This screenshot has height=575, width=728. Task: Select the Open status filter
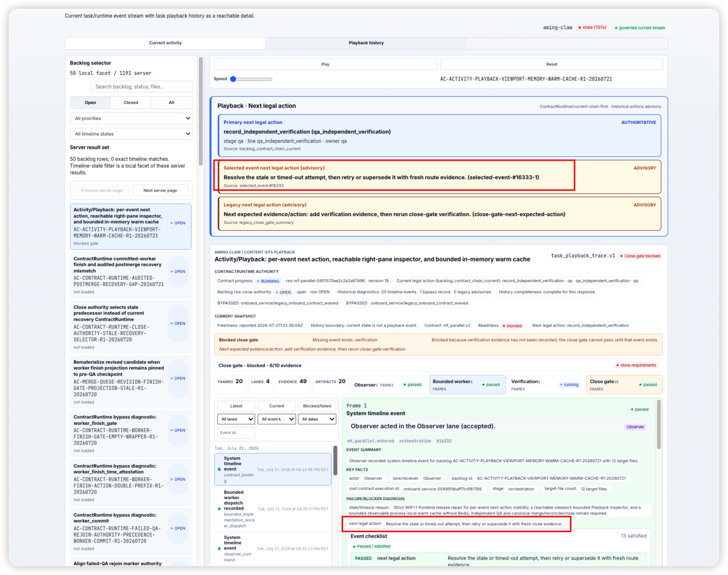[x=90, y=102]
